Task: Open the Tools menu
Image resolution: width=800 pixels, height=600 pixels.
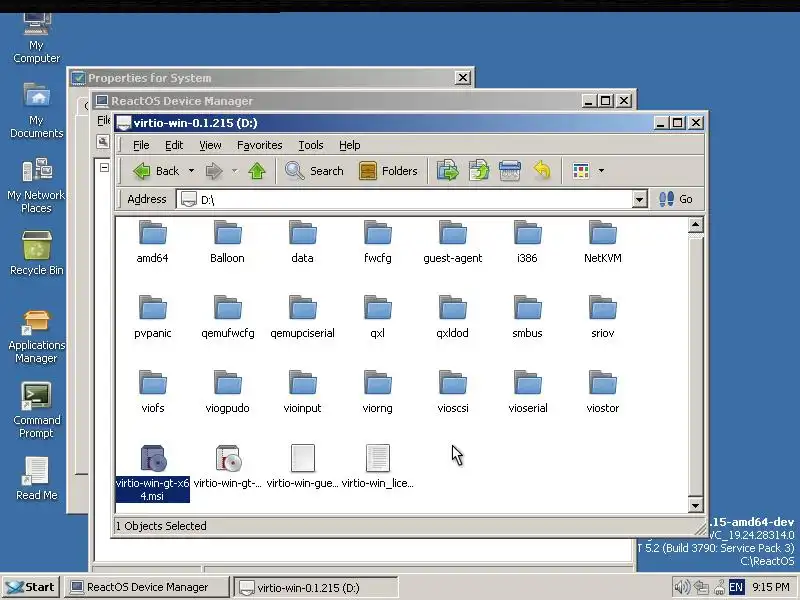Action: 311,145
